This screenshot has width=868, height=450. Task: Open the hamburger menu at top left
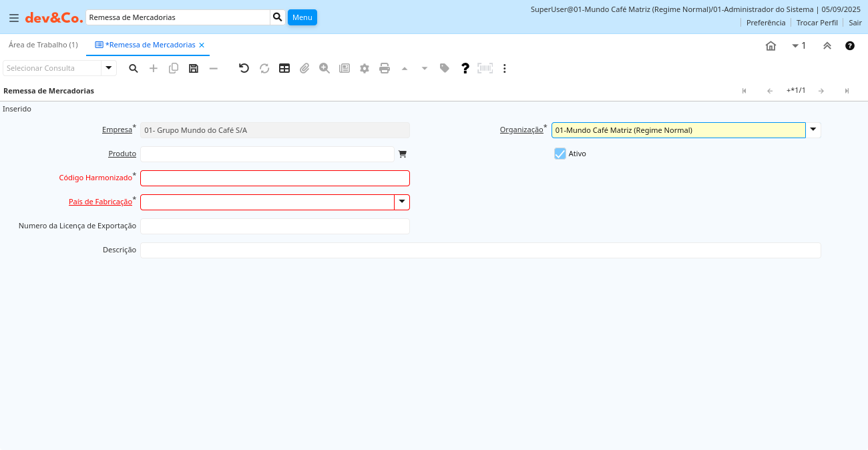point(13,17)
